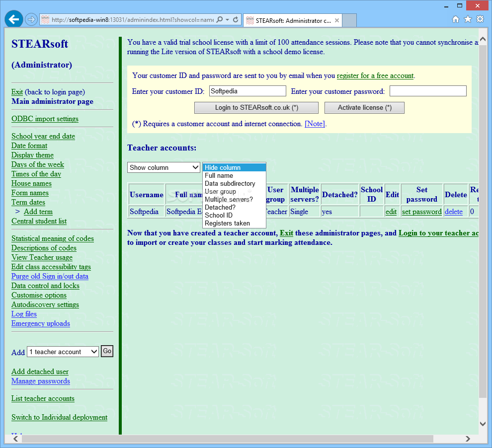The image size is (492, 448).
Task: Choose Full name in hide column list
Action: coord(234,175)
